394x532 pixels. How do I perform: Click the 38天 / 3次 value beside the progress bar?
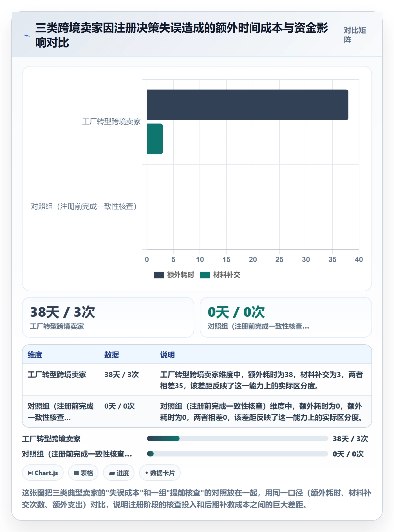click(x=350, y=439)
